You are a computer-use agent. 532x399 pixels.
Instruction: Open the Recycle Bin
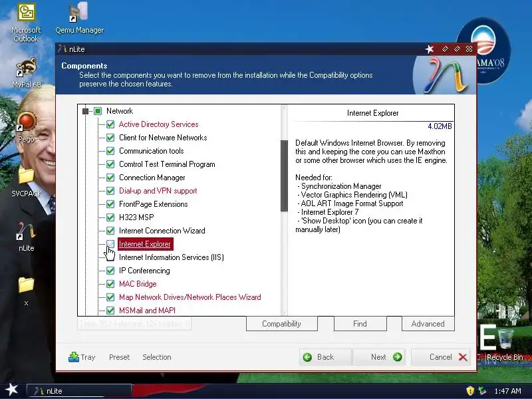[505, 344]
